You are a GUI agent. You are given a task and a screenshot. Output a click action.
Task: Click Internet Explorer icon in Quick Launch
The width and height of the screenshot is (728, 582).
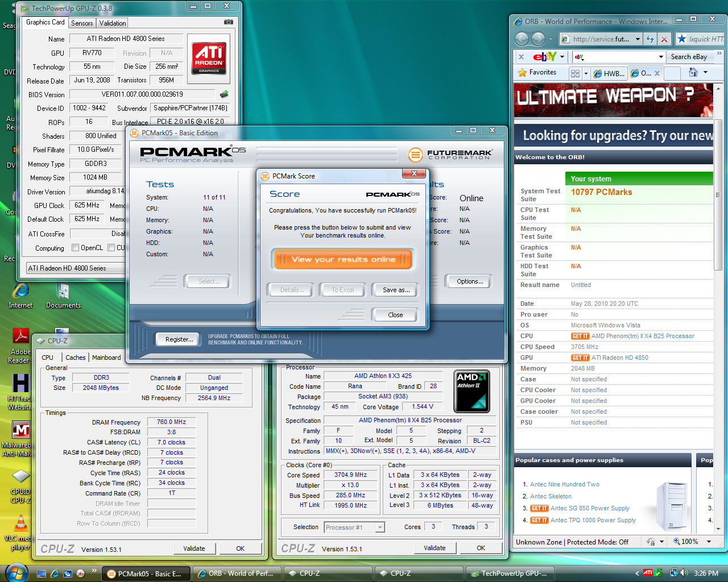[x=55, y=573]
